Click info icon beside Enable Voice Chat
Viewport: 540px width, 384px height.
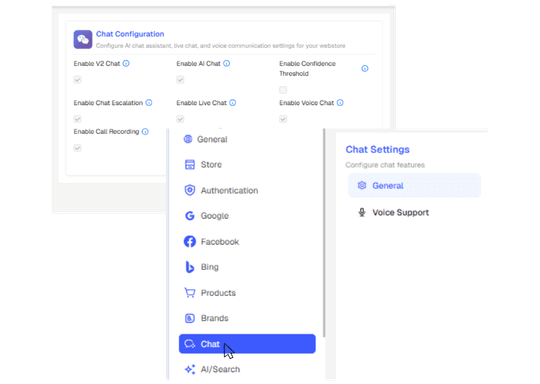click(x=340, y=103)
